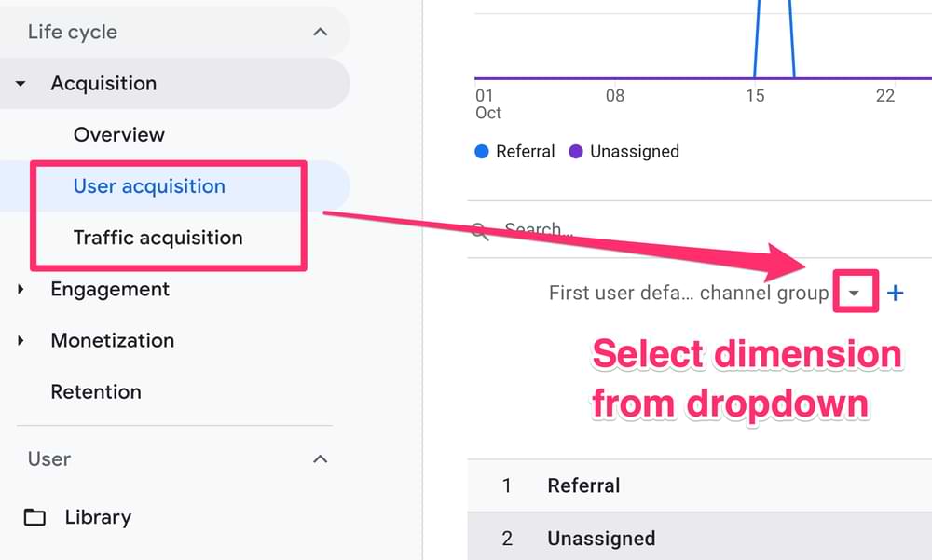The width and height of the screenshot is (932, 560).
Task: Click the blue Referral legend dot
Action: (482, 152)
